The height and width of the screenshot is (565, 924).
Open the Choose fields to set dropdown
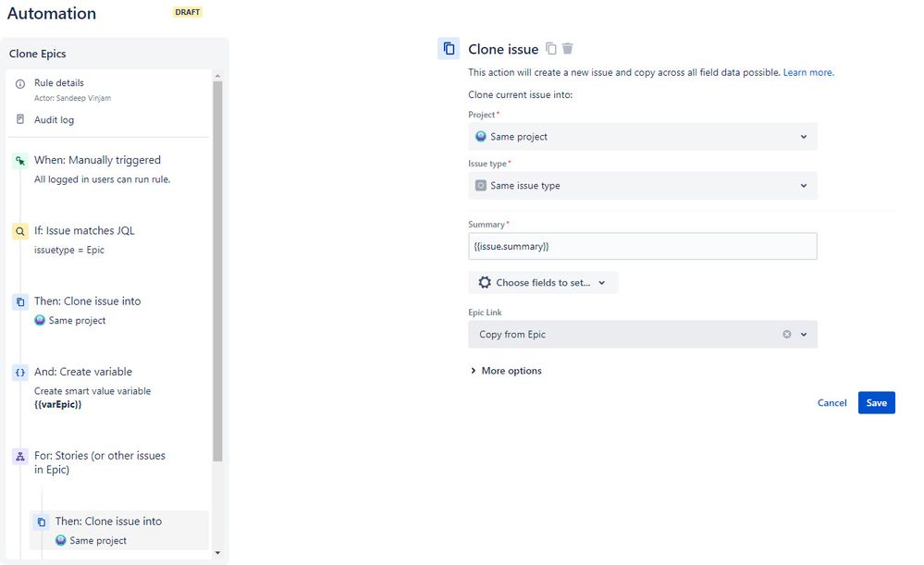point(543,283)
